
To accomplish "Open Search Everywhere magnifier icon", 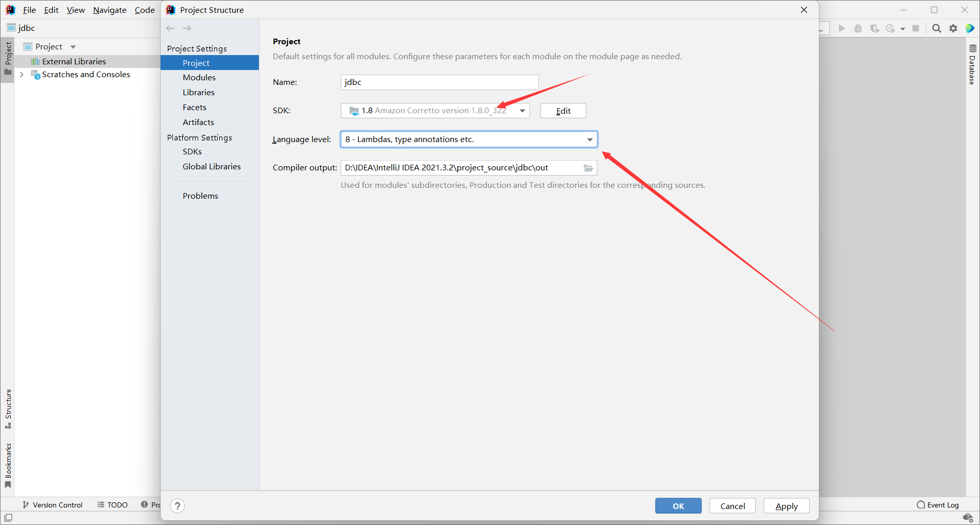I will tap(937, 28).
